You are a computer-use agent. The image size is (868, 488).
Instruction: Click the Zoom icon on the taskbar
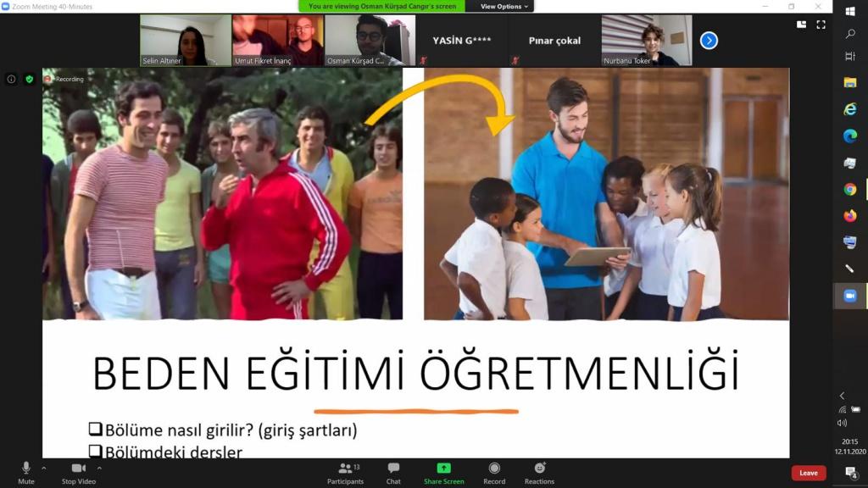(x=850, y=296)
